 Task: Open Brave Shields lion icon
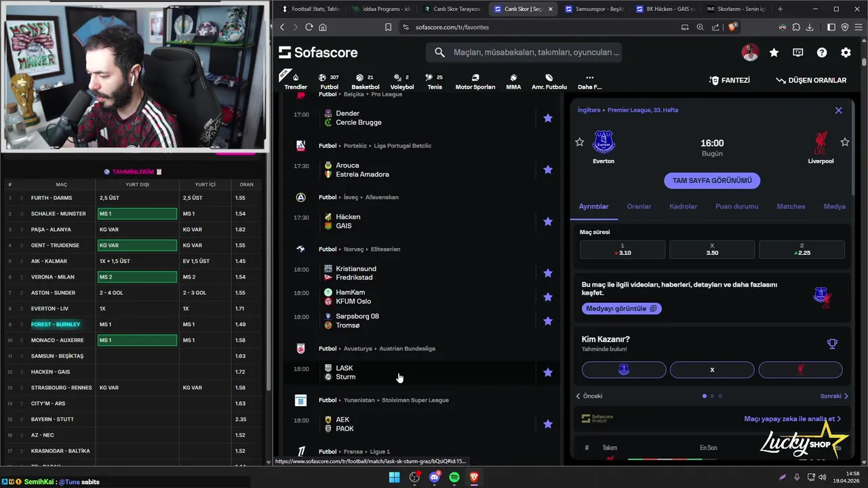(x=732, y=27)
